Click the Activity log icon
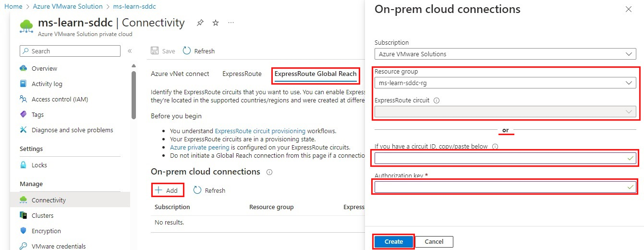644x250 pixels. (x=23, y=84)
